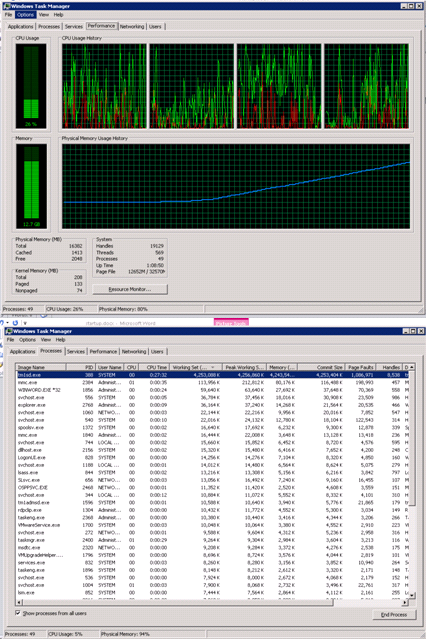Click the Task Manager icon in the lower window title bar
This screenshot has width=426, height=639.
coord(9,331)
